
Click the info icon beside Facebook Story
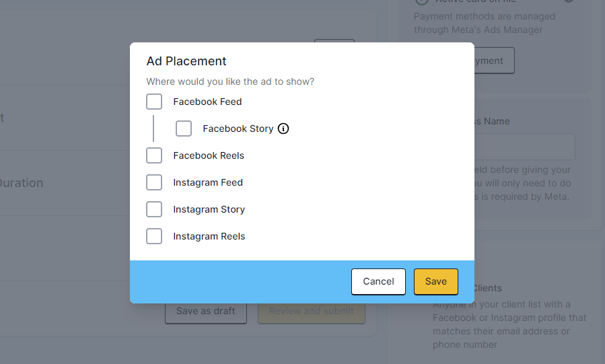pyautogui.click(x=283, y=129)
